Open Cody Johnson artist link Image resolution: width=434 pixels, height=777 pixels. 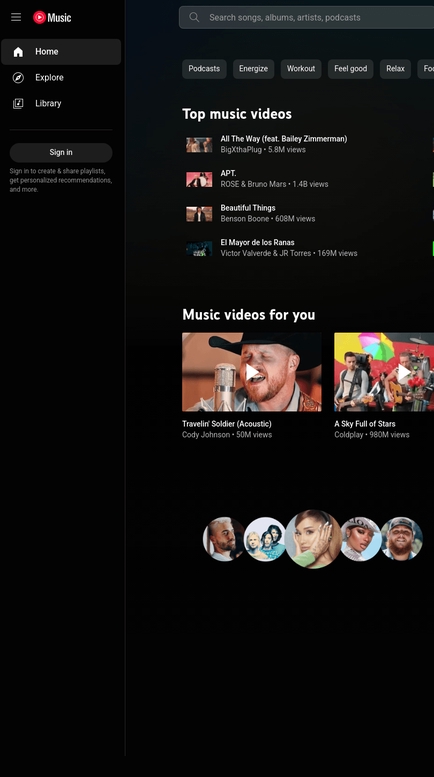point(206,435)
